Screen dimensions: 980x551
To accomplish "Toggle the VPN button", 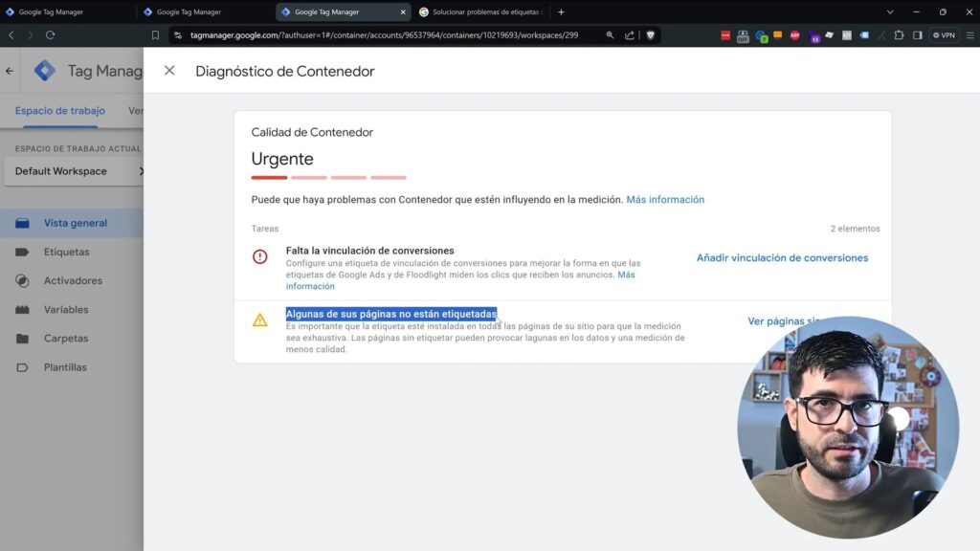I will [944, 35].
